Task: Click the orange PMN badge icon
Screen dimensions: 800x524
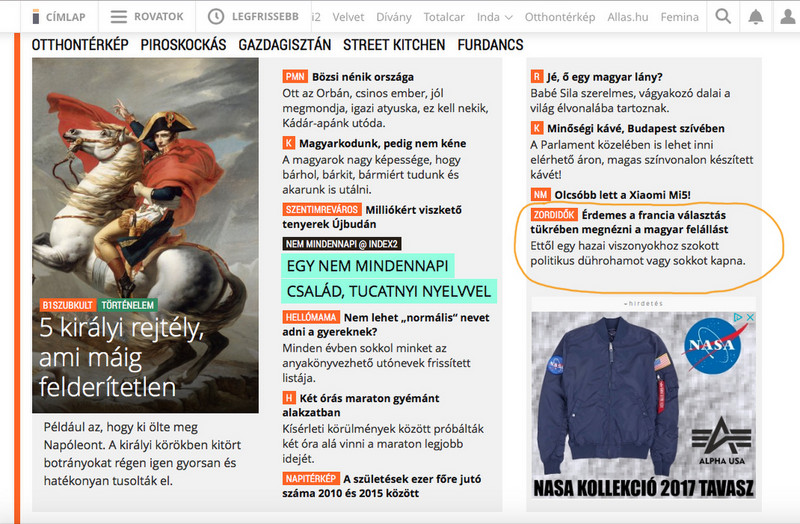Action: point(295,77)
